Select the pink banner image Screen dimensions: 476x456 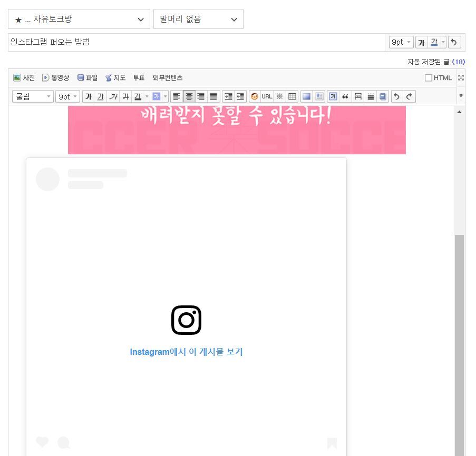pyautogui.click(x=237, y=130)
